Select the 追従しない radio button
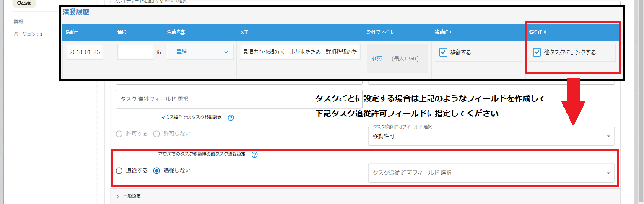Viewport: 644px width, 204px height. pos(157,170)
